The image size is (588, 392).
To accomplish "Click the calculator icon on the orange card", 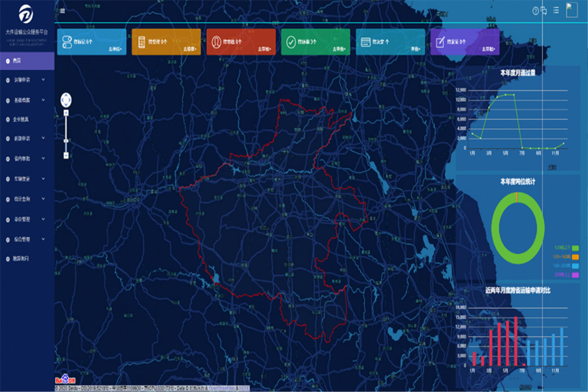I will [x=142, y=42].
